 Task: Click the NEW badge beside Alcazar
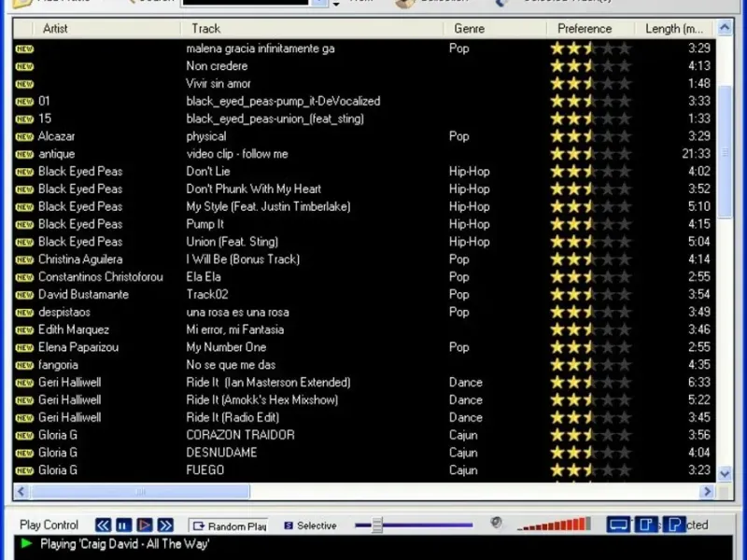coord(24,136)
